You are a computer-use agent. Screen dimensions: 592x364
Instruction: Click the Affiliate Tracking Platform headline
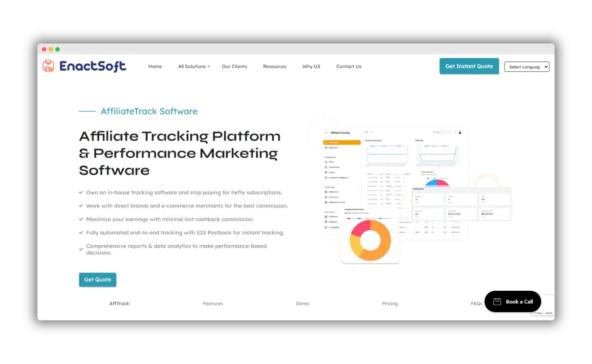coord(180,153)
